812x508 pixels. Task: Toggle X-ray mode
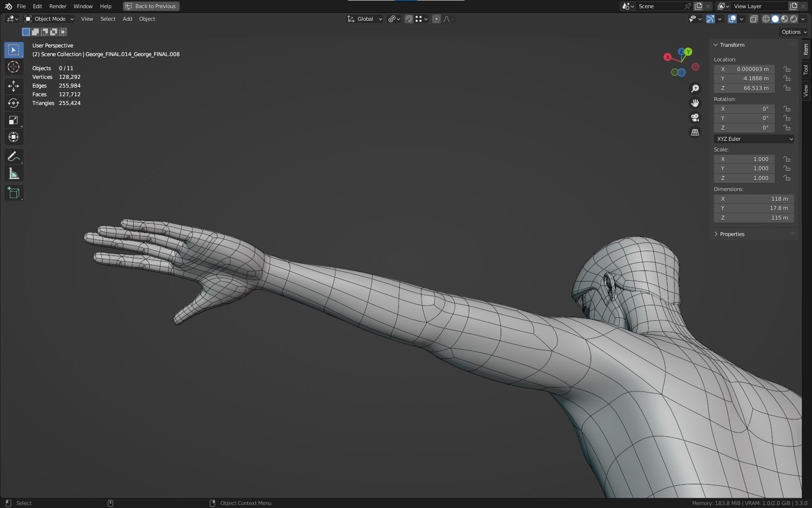[754, 19]
